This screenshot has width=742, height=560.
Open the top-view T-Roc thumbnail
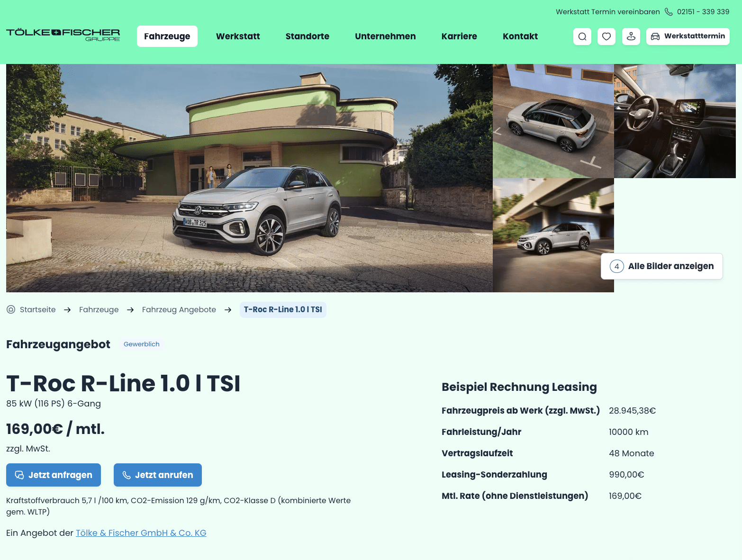pyautogui.click(x=553, y=121)
